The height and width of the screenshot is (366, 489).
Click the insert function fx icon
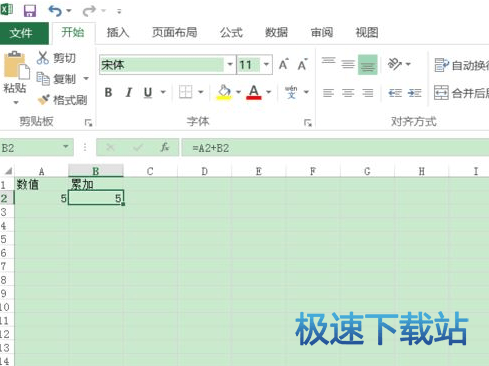click(x=165, y=147)
